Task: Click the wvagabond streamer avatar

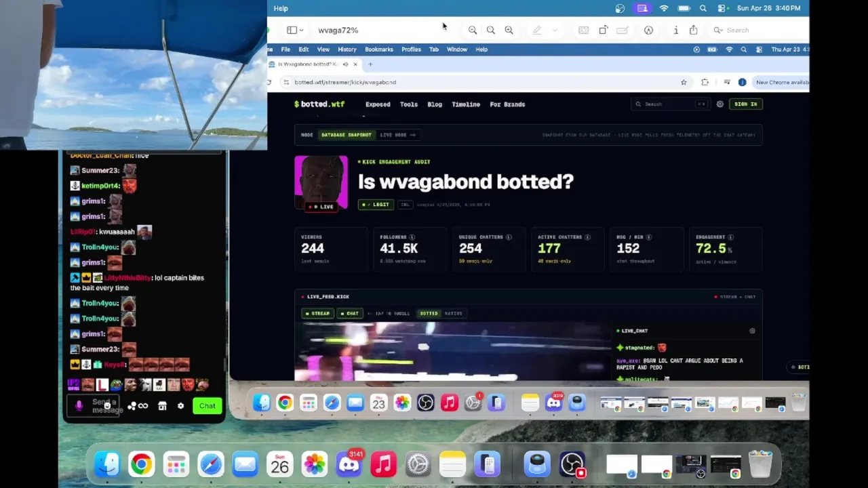Action: pyautogui.click(x=321, y=183)
